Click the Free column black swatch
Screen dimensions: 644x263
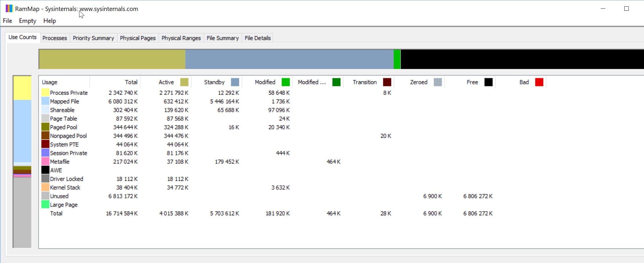pos(488,82)
